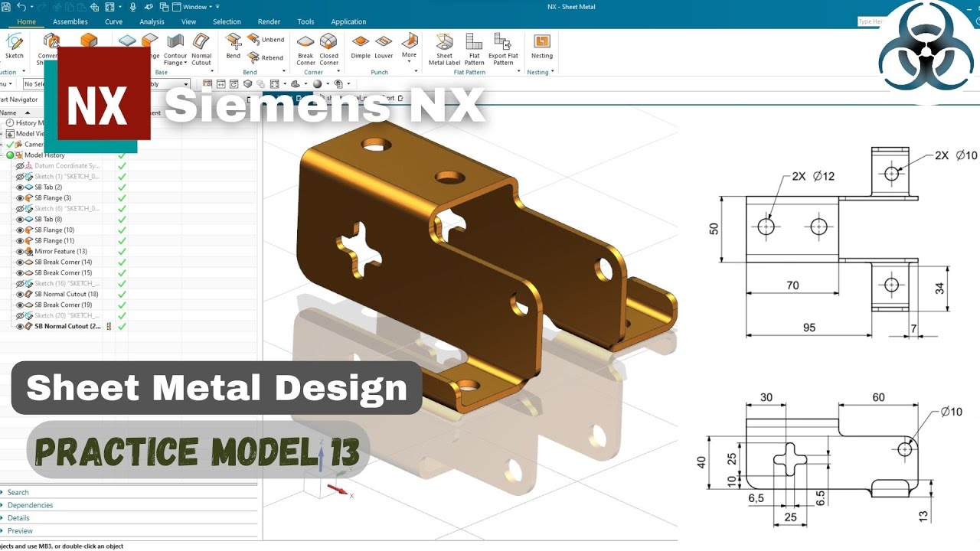The height and width of the screenshot is (551, 980).
Task: Open the Sketch tool
Action: point(14,46)
